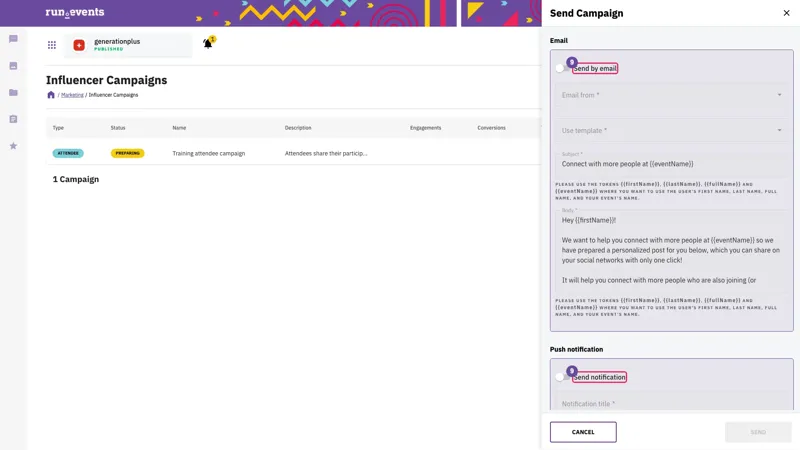
Task: Click the Cancel button
Action: 583,432
